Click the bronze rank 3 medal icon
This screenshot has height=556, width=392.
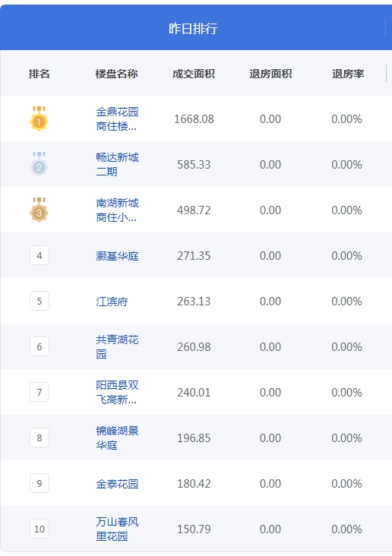(39, 210)
